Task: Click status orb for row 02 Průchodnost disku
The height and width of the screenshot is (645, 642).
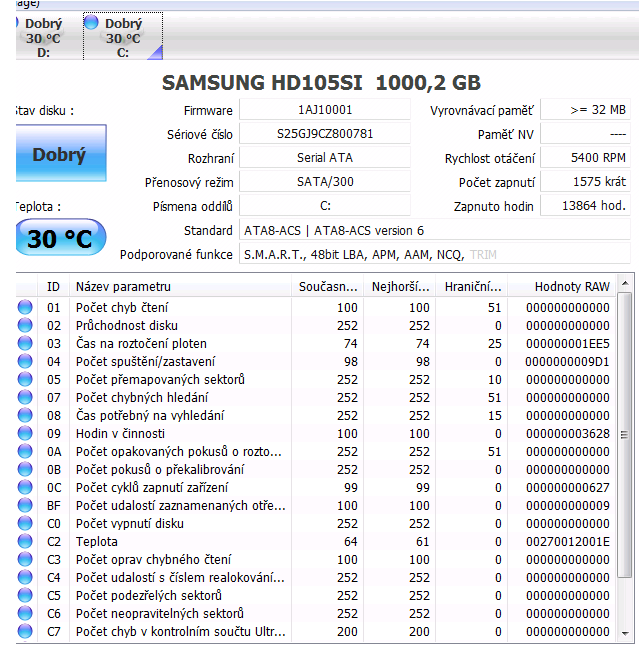Action: tap(25, 325)
